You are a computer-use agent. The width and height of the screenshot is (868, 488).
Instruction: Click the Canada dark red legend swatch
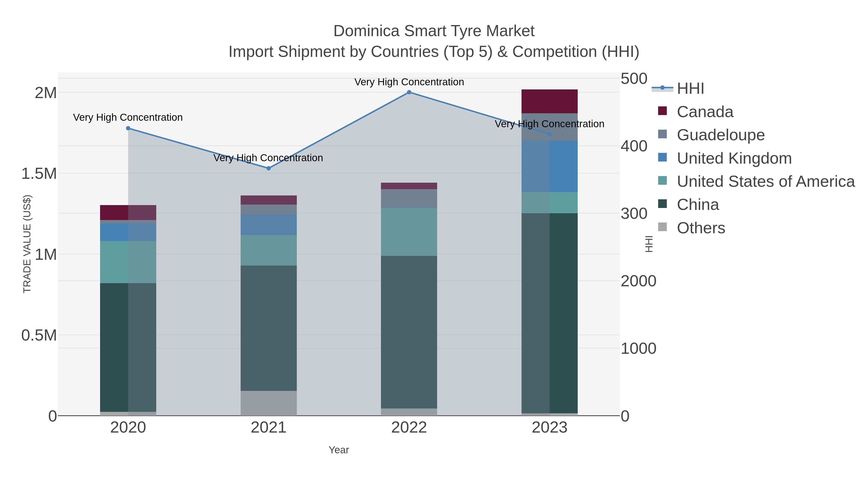[x=663, y=111]
